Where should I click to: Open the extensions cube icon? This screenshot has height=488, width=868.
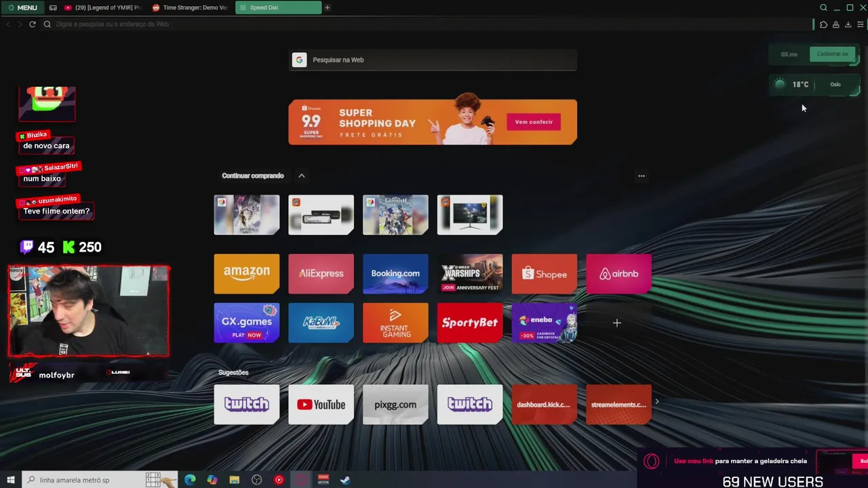click(x=823, y=24)
